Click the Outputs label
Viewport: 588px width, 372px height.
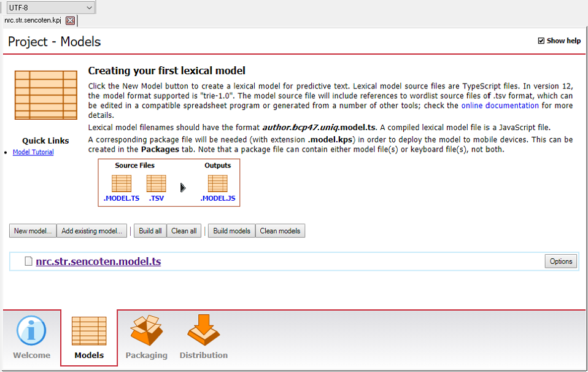(217, 165)
